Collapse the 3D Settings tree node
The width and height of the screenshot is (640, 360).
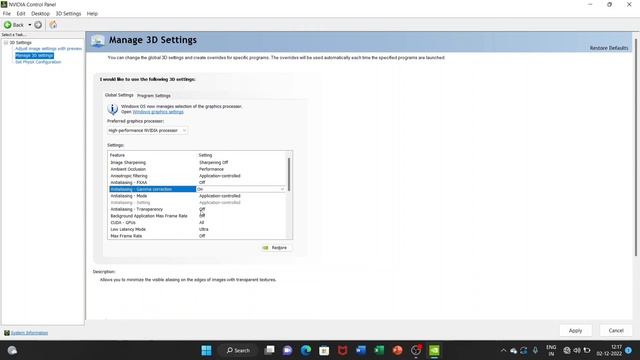tap(6, 42)
